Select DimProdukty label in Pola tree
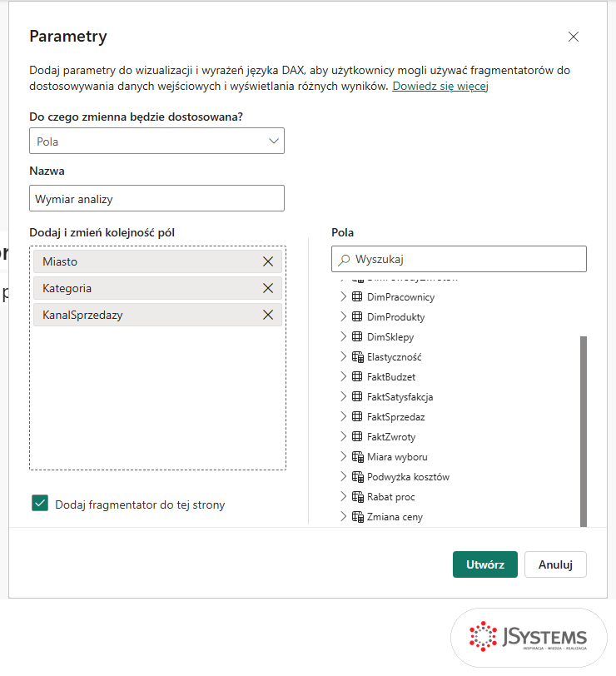The height and width of the screenshot is (676, 616). click(x=395, y=317)
